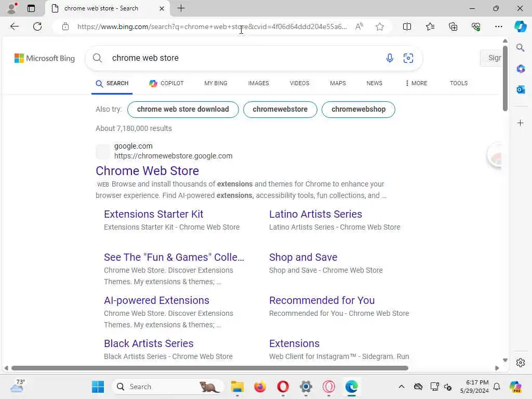Click sidebar customize plus icon
This screenshot has width=532, height=399.
pyautogui.click(x=521, y=123)
